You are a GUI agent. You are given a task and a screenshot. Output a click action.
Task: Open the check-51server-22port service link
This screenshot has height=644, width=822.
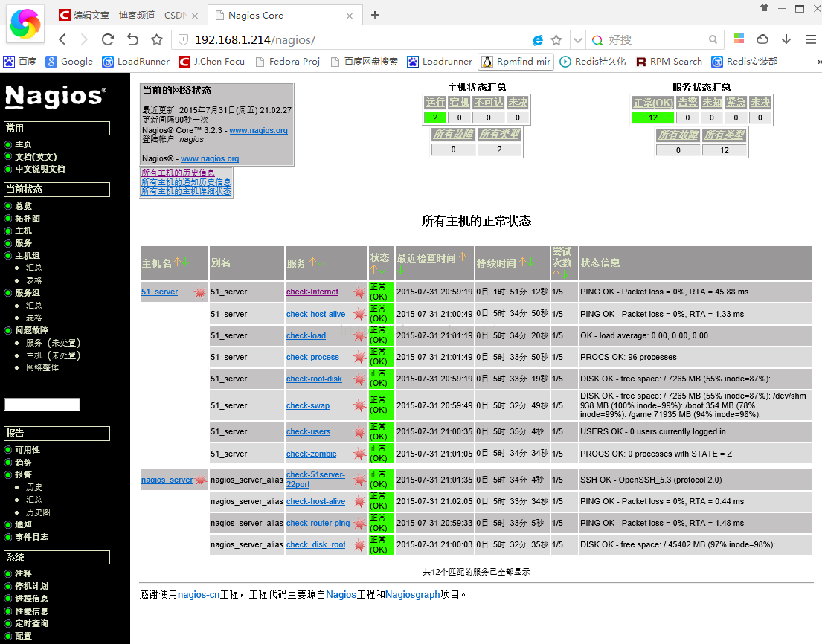coord(315,480)
